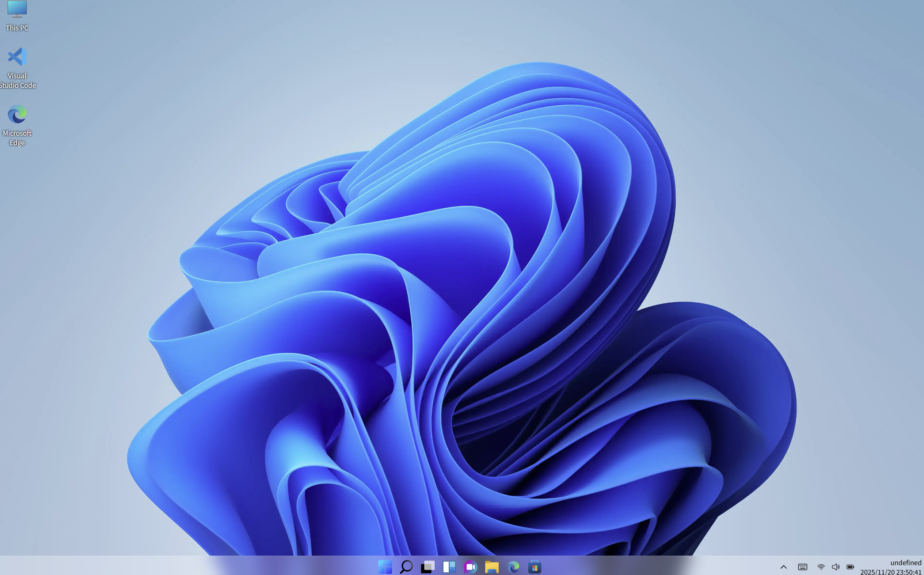Open the Microsoft Store
This screenshot has width=924, height=575.
(x=535, y=567)
